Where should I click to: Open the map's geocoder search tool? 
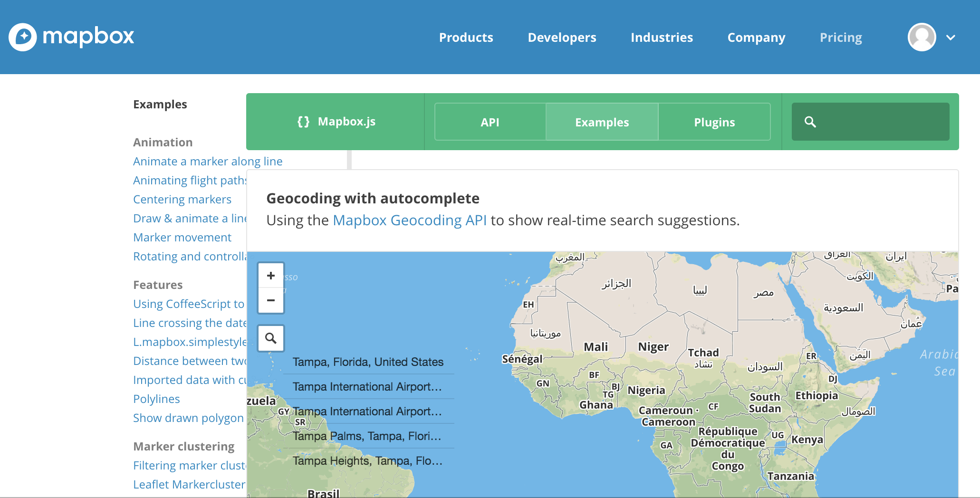point(270,338)
